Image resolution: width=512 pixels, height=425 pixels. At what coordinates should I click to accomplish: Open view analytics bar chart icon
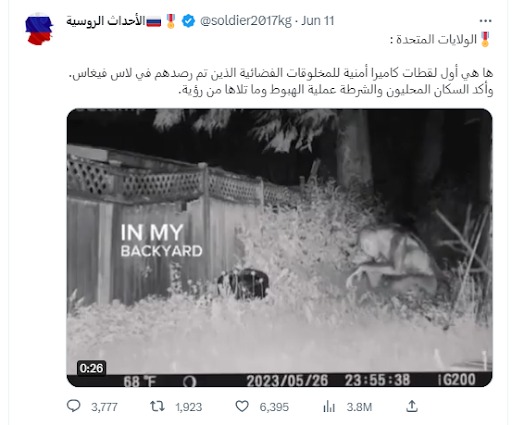tap(329, 407)
